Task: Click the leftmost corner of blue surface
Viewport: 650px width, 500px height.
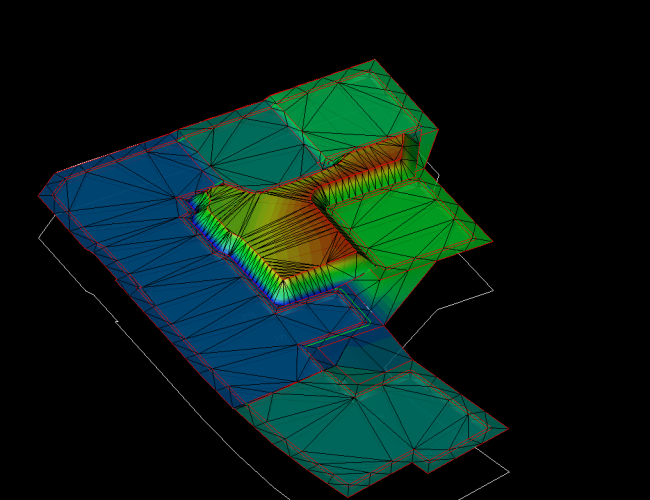Action: click(x=39, y=195)
